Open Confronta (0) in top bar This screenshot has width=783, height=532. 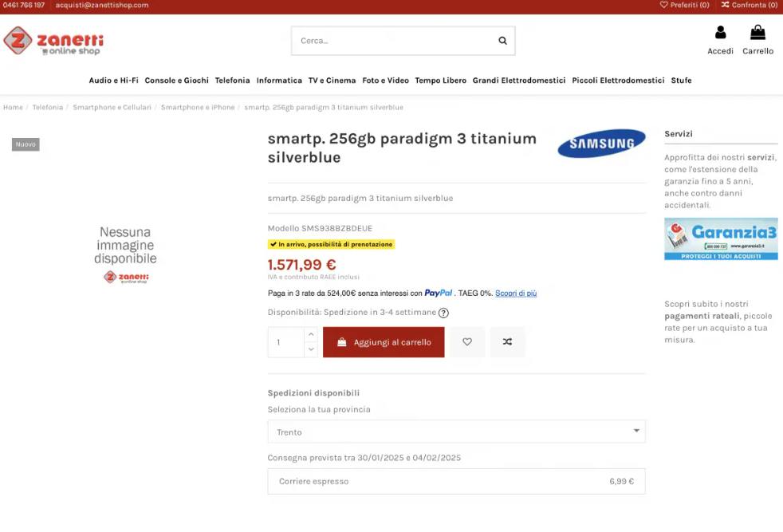click(x=749, y=5)
